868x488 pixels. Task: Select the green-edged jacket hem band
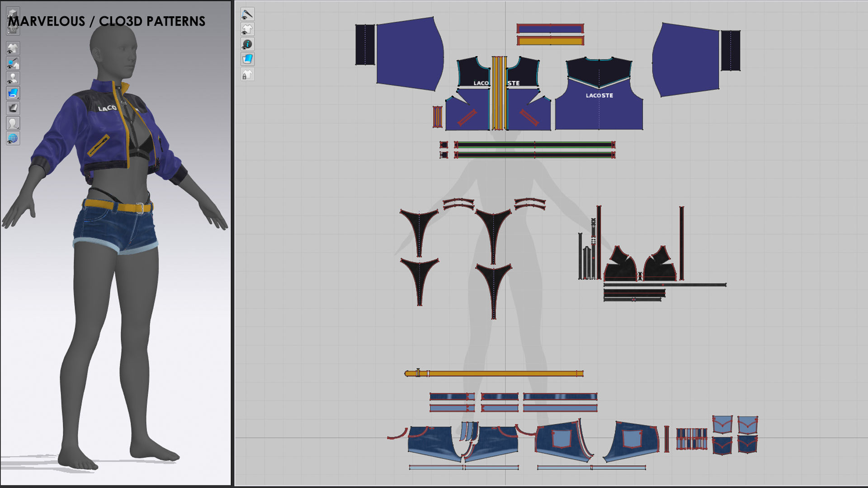[x=535, y=145]
